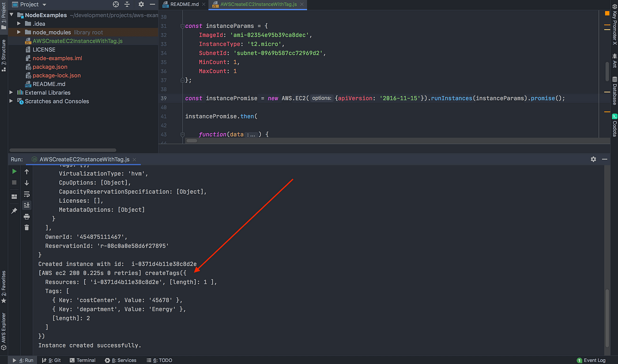The height and width of the screenshot is (364, 618).
Task: Select package-lock.json in project tree
Action: 57,75
